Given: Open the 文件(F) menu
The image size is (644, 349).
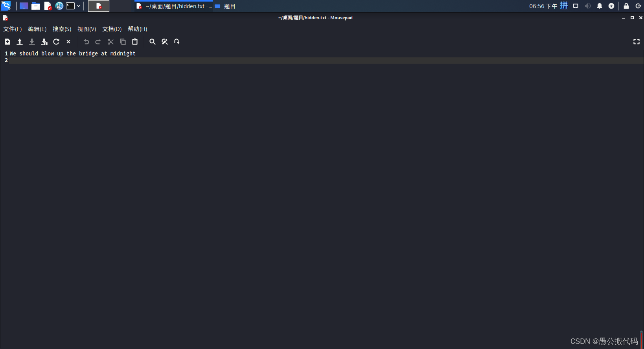Looking at the screenshot, I should click(x=13, y=29).
